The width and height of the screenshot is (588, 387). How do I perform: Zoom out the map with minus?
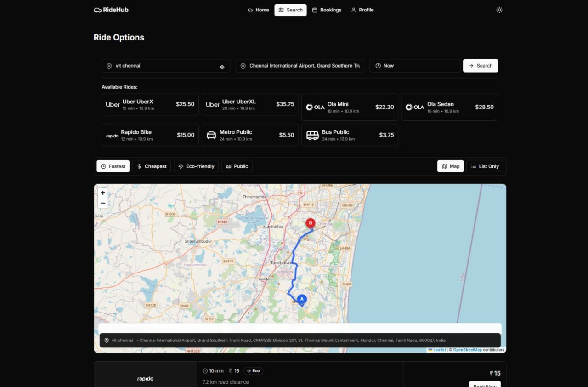point(103,203)
